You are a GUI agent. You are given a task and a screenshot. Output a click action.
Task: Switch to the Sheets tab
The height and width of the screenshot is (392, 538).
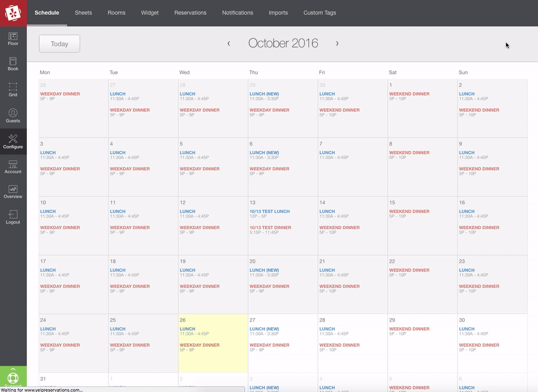pyautogui.click(x=84, y=13)
